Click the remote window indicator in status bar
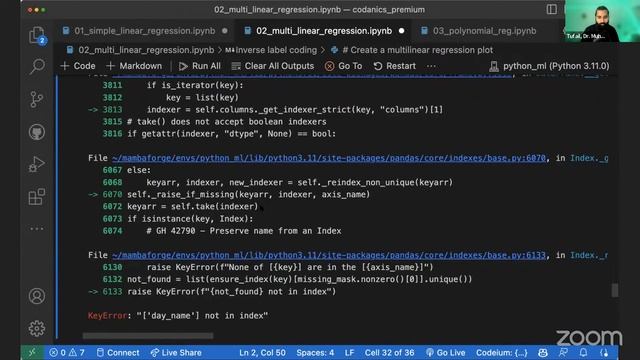This screenshot has height=360, width=640. coord(32,353)
